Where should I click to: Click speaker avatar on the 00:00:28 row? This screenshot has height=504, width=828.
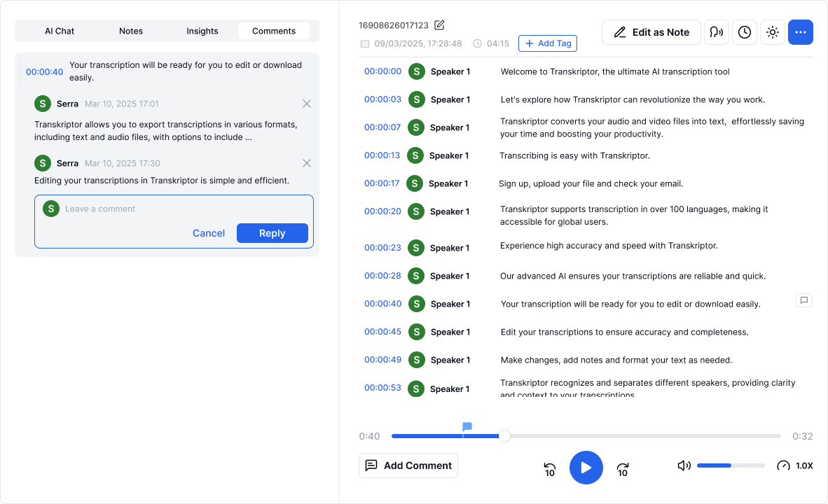[x=416, y=276]
